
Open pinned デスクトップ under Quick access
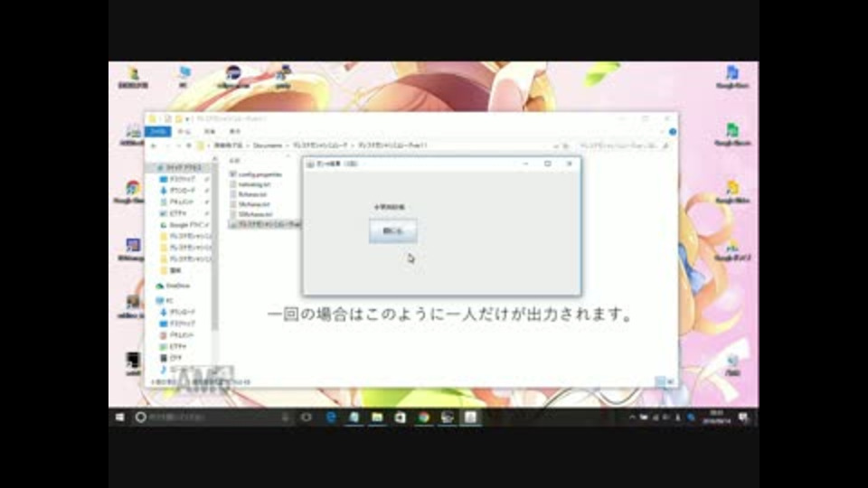[x=182, y=179]
